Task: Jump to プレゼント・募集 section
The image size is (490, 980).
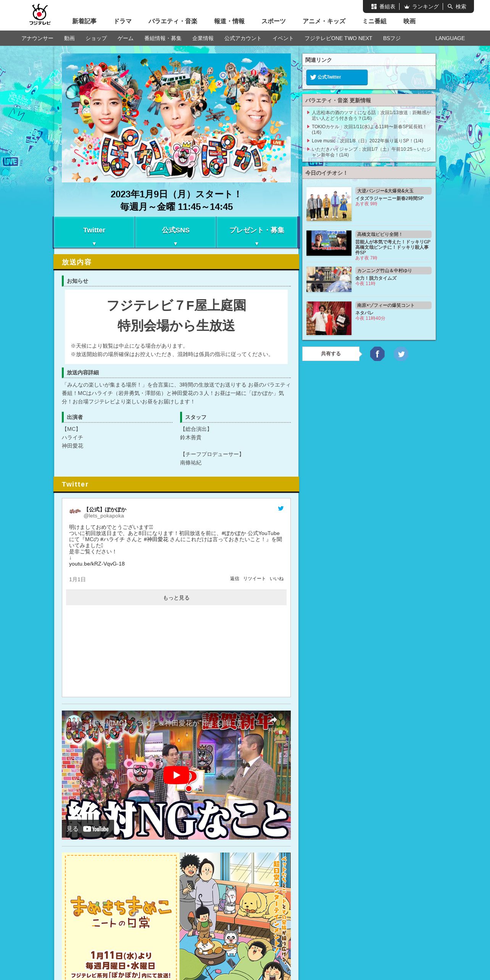Action: 257,232
